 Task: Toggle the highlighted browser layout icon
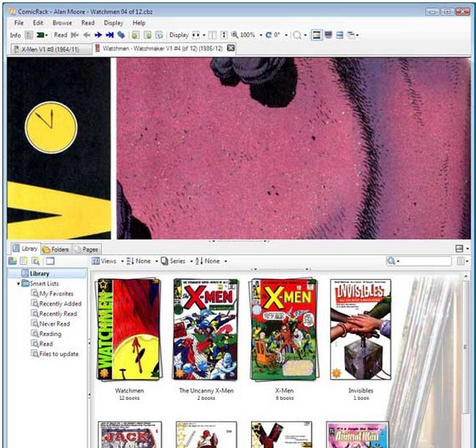(x=317, y=35)
